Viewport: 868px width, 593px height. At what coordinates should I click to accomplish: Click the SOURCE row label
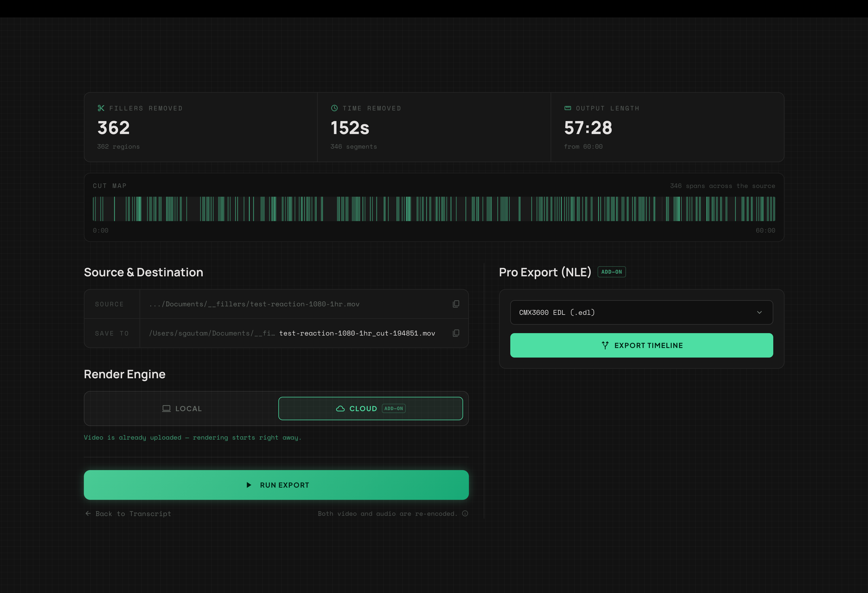pos(109,304)
